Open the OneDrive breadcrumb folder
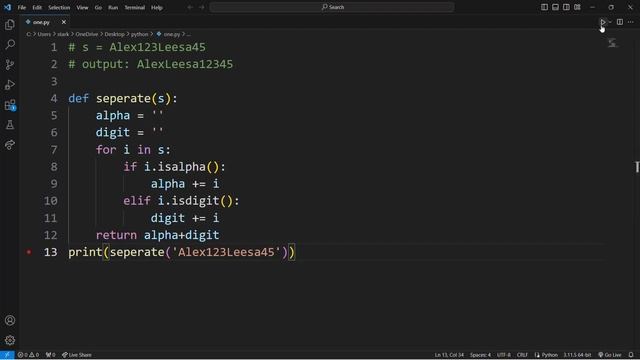Image resolution: width=640 pixels, height=360 pixels. click(87, 34)
